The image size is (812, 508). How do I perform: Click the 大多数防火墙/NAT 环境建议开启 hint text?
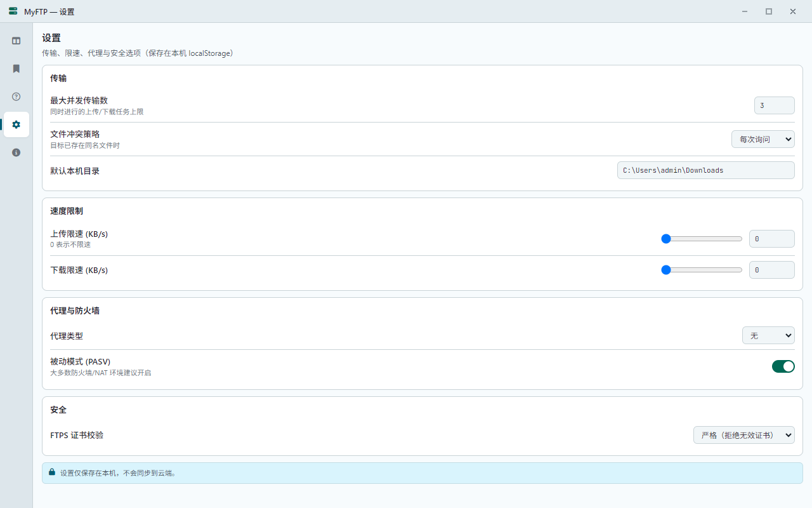point(101,373)
